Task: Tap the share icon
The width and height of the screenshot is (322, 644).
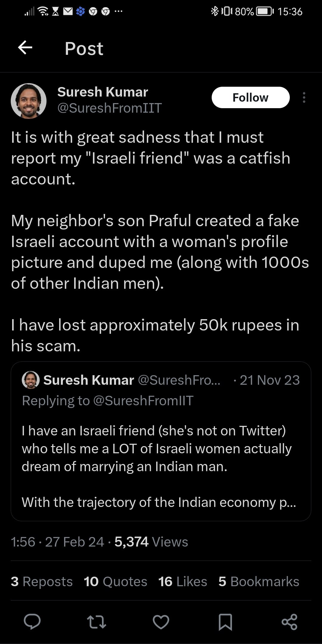Action: tap(289, 622)
